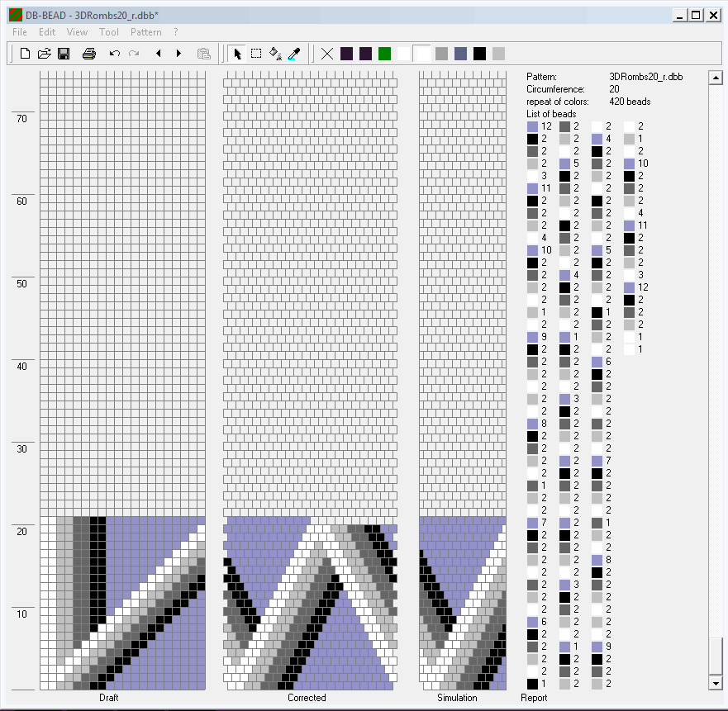Click the scrollbar down arrow button
The image size is (728, 711).
tap(716, 683)
